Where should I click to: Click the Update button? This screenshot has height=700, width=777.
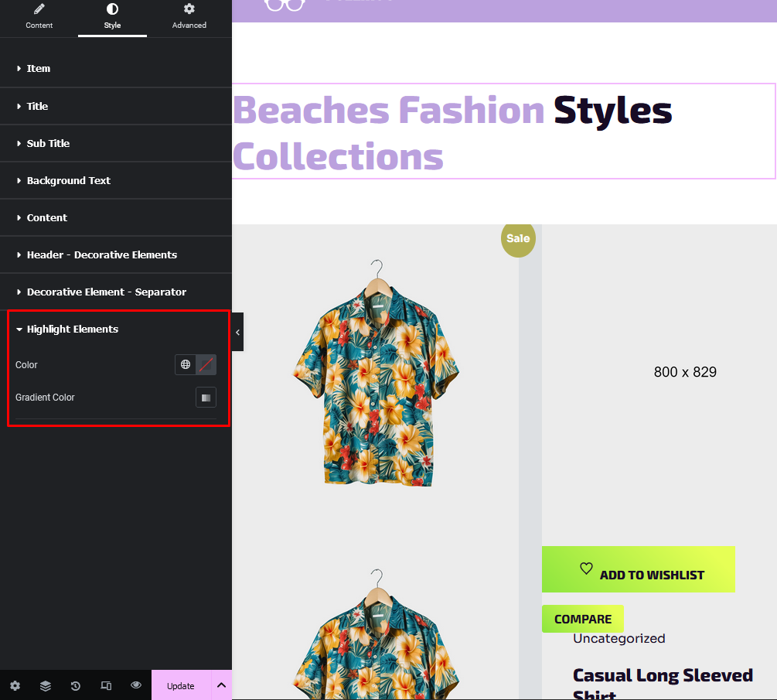(181, 685)
